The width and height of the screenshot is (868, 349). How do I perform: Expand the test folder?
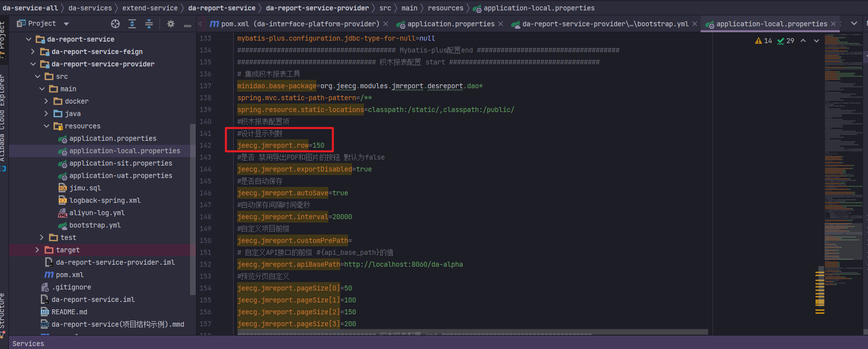pos(42,237)
